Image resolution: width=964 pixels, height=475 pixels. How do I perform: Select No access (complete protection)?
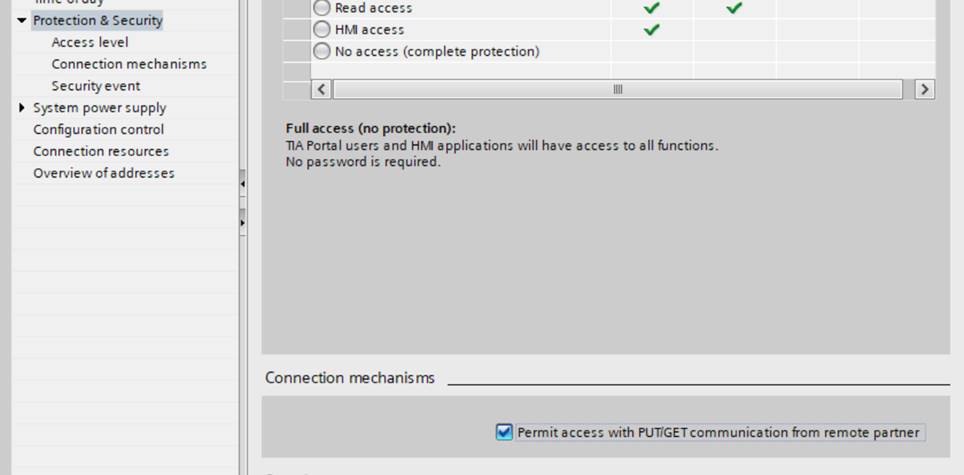coord(322,51)
